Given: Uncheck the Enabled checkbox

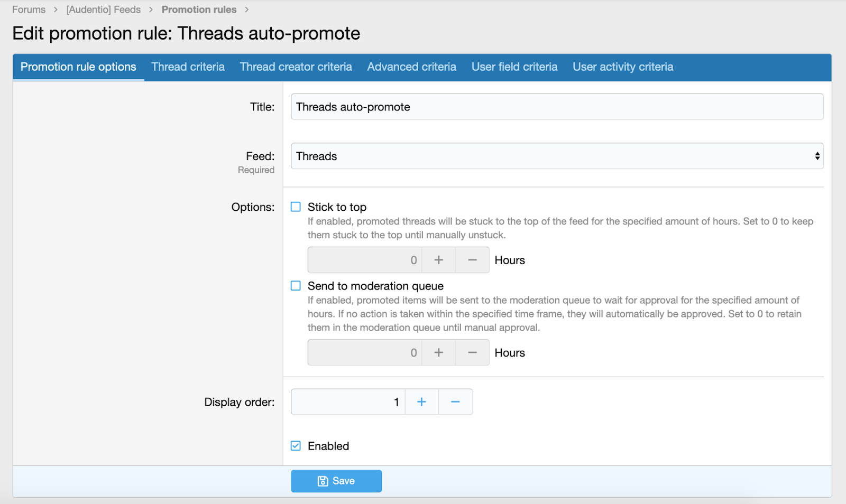Looking at the screenshot, I should tap(296, 446).
